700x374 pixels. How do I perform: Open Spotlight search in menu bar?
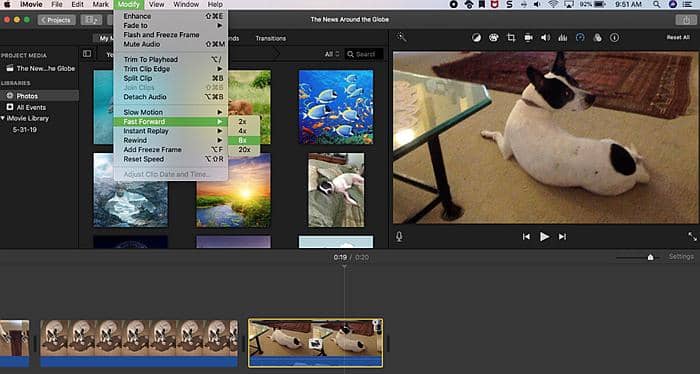(x=656, y=4)
